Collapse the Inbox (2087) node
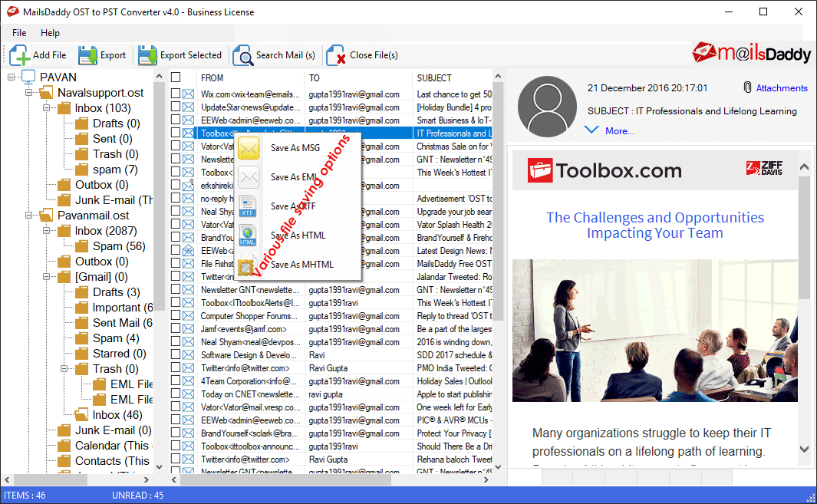The image size is (817, 504). 46,230
